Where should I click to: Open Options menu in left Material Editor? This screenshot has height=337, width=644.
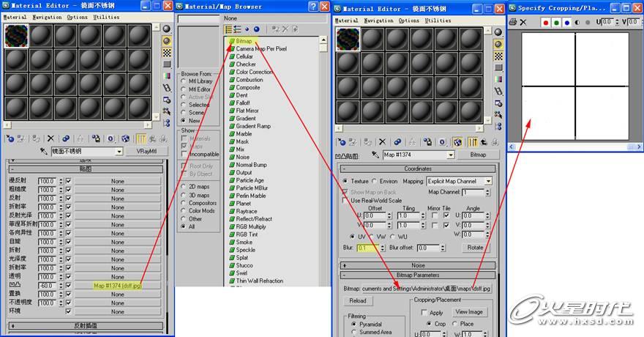coord(78,18)
